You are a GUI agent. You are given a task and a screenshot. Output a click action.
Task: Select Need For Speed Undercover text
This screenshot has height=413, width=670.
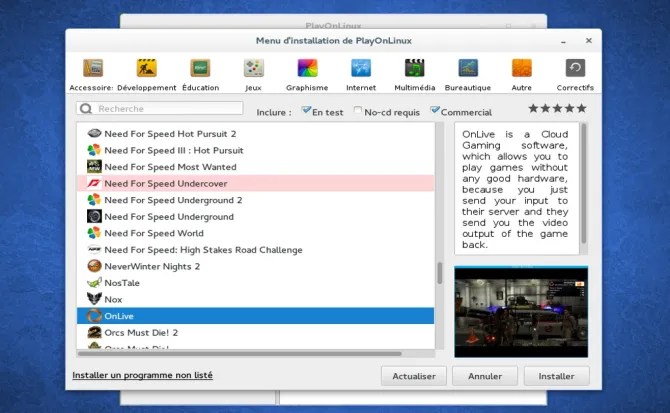[x=166, y=184]
